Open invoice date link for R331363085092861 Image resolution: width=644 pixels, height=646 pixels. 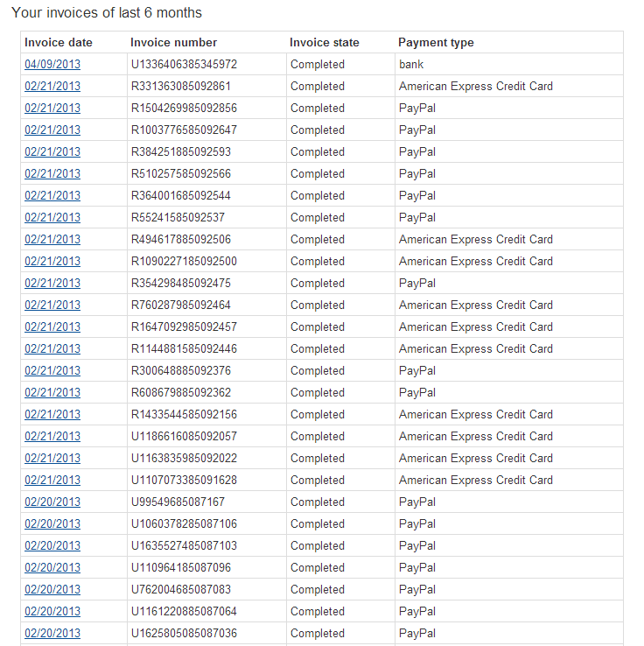tap(52, 86)
